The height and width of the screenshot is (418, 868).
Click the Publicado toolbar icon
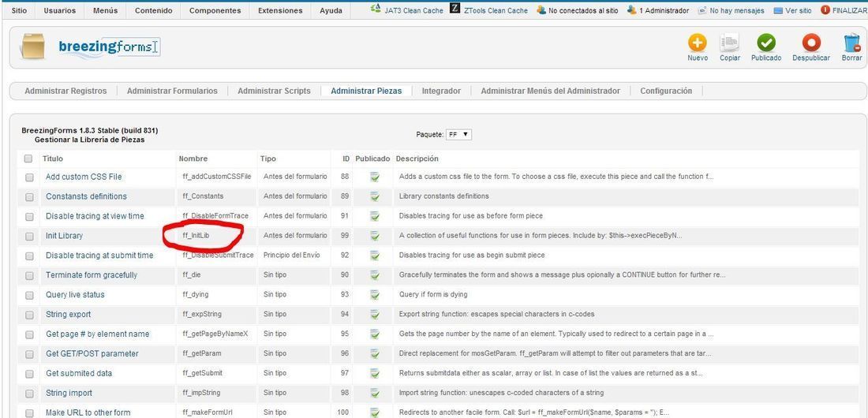pos(766,43)
